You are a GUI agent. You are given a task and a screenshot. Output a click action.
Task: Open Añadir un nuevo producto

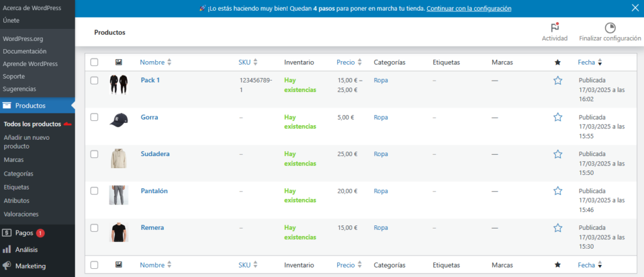click(26, 142)
